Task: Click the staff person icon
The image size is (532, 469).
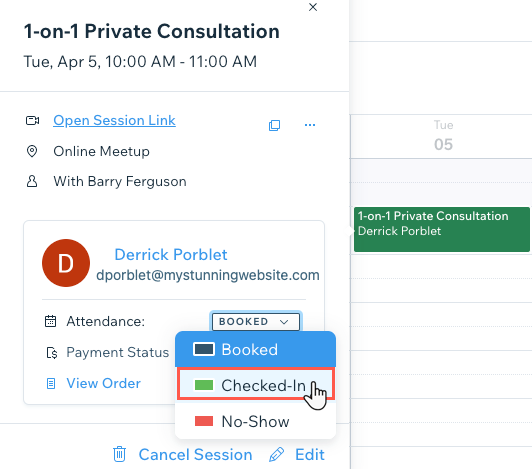Action: 32,181
